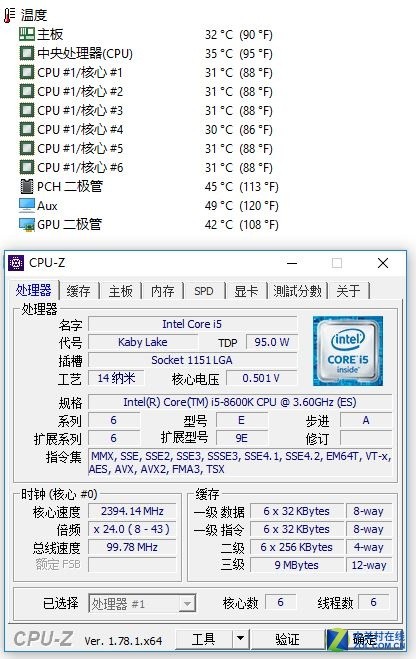Click the Aux monitor icon
This screenshot has width=416, height=659.
point(26,205)
